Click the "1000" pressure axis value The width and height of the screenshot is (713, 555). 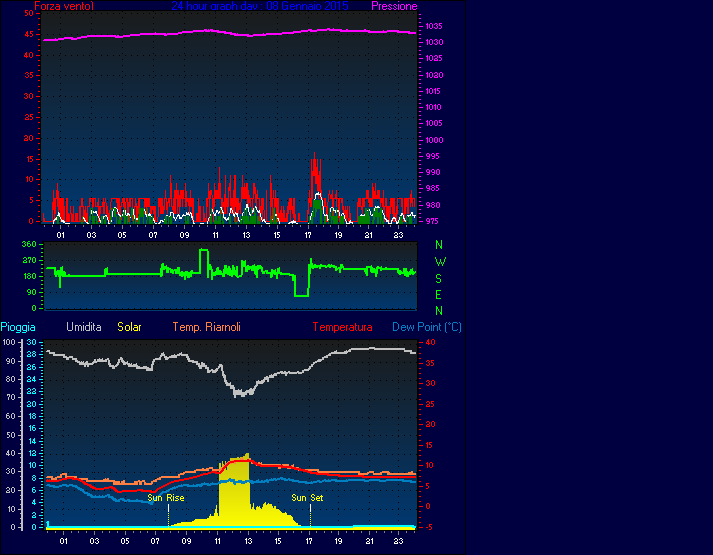[x=434, y=140]
